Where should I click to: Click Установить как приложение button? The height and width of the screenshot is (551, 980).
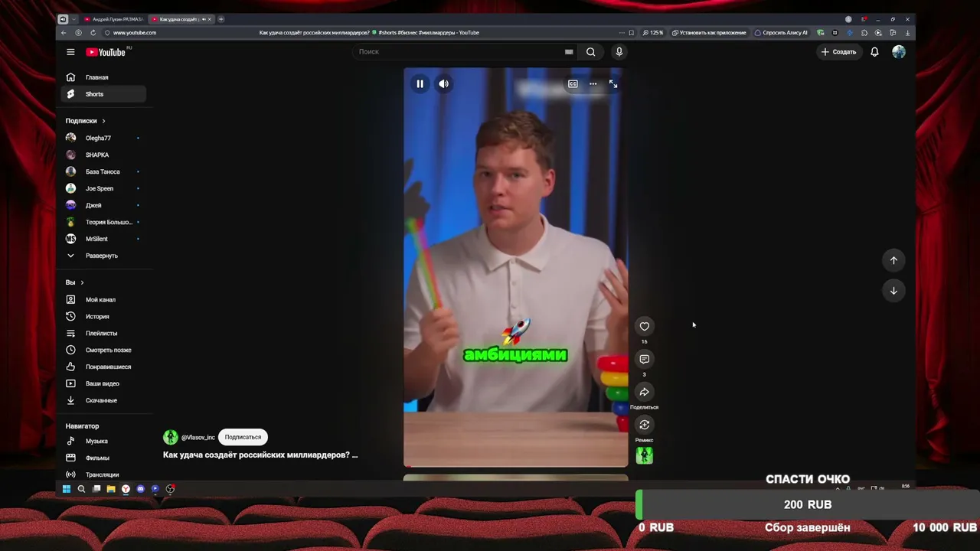click(x=709, y=33)
